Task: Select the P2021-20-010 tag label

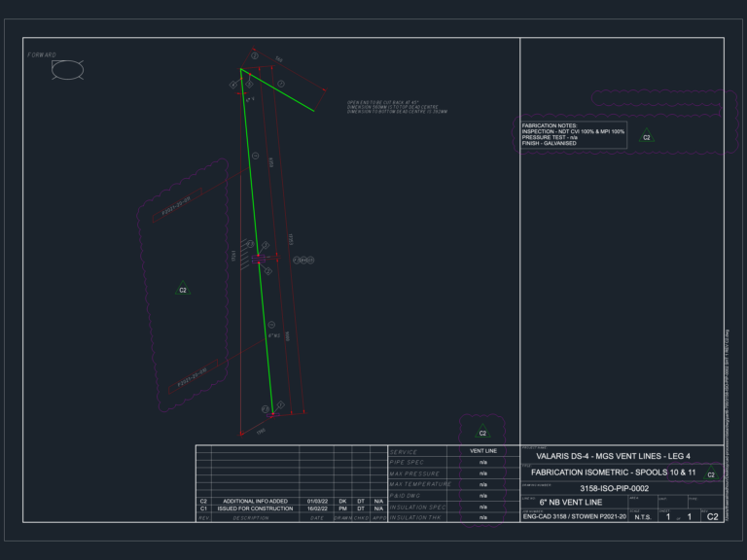Action: click(192, 376)
